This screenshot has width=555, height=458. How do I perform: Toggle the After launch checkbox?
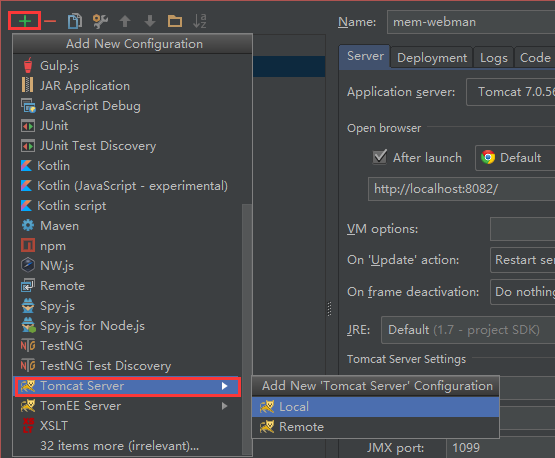pos(379,157)
